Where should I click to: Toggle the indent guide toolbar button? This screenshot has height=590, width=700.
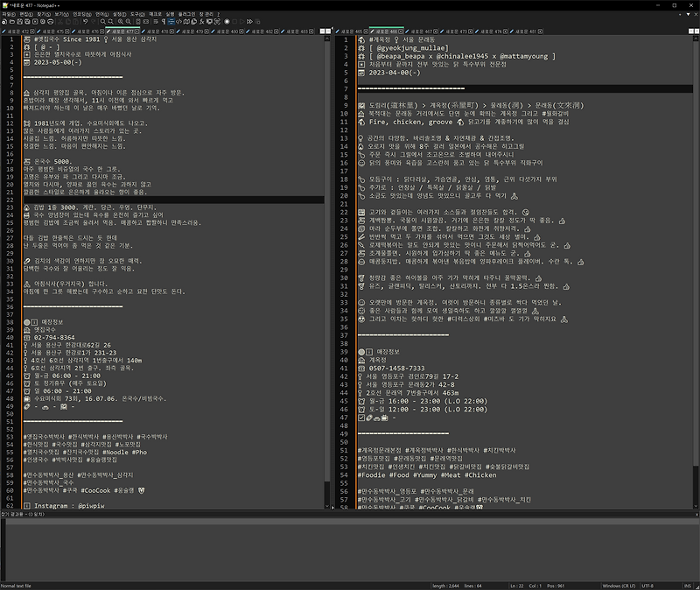pyautogui.click(x=171, y=21)
